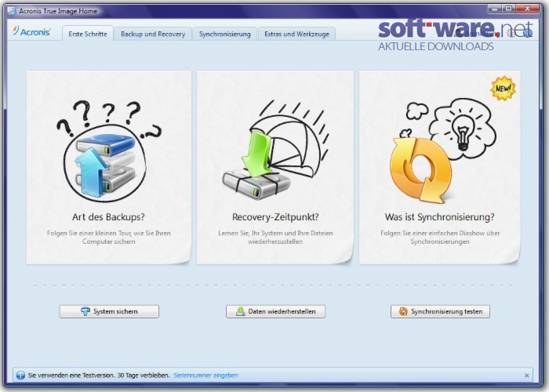Switch to the Erste Schritte tab

click(88, 34)
